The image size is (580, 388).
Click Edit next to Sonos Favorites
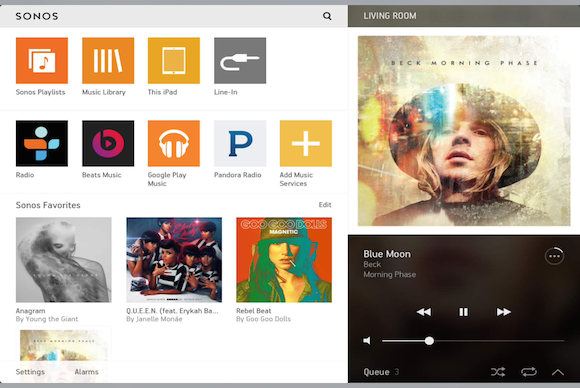325,205
